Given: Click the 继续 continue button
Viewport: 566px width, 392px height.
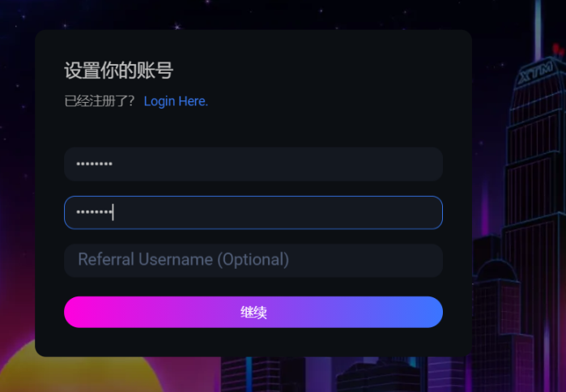Looking at the screenshot, I should tap(253, 312).
